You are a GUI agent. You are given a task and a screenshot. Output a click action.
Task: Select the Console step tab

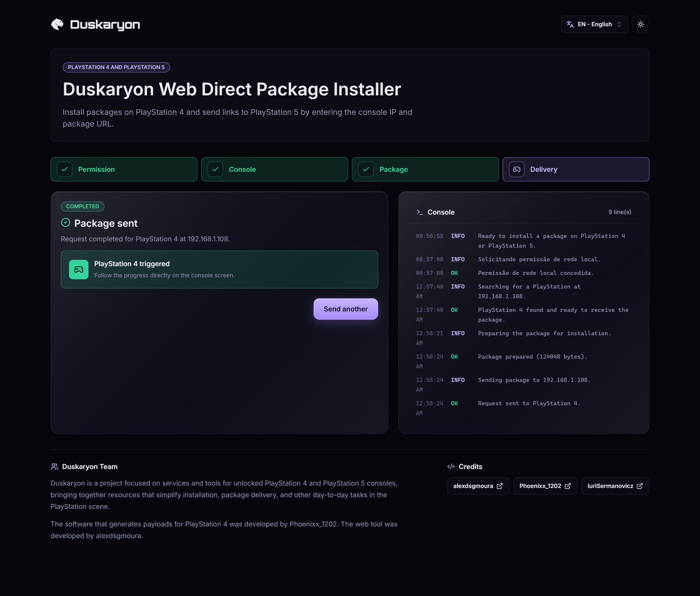pos(275,169)
